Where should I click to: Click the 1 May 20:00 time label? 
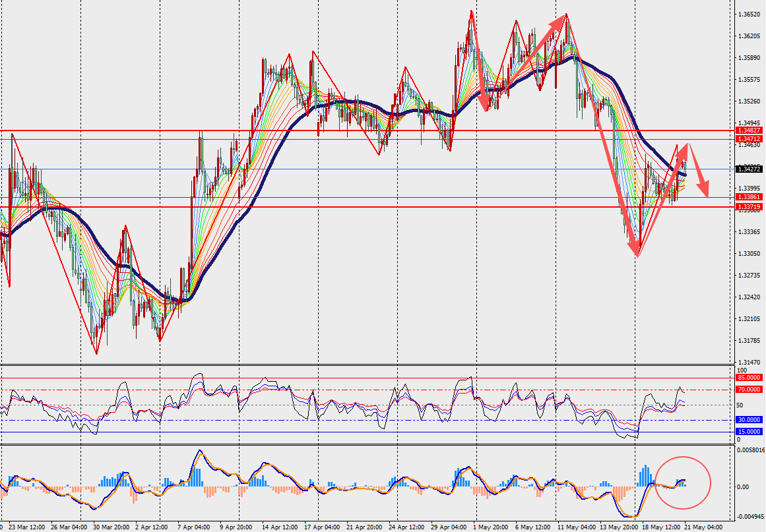[490, 527]
